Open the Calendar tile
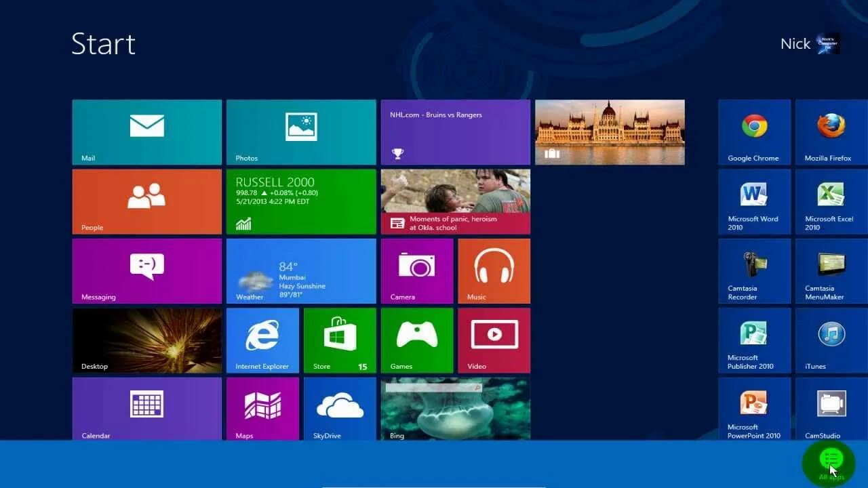 (x=147, y=409)
